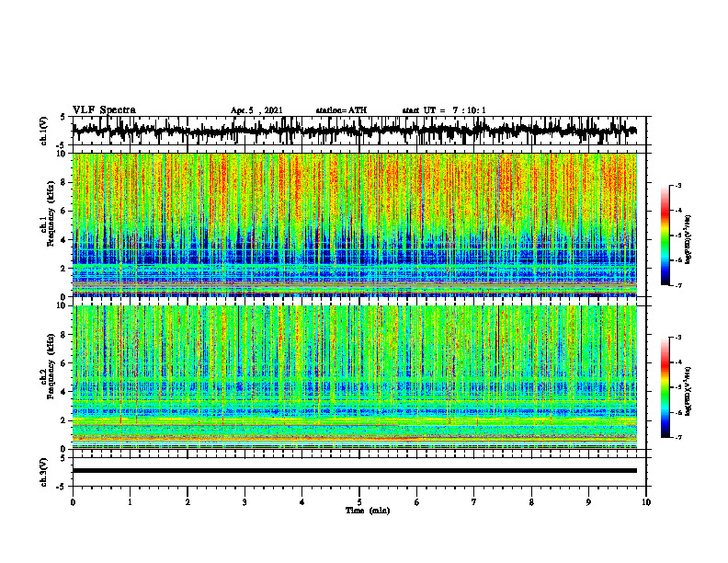
Task: Click the "-3" label on ch.1 color bar
Action: (x=677, y=185)
